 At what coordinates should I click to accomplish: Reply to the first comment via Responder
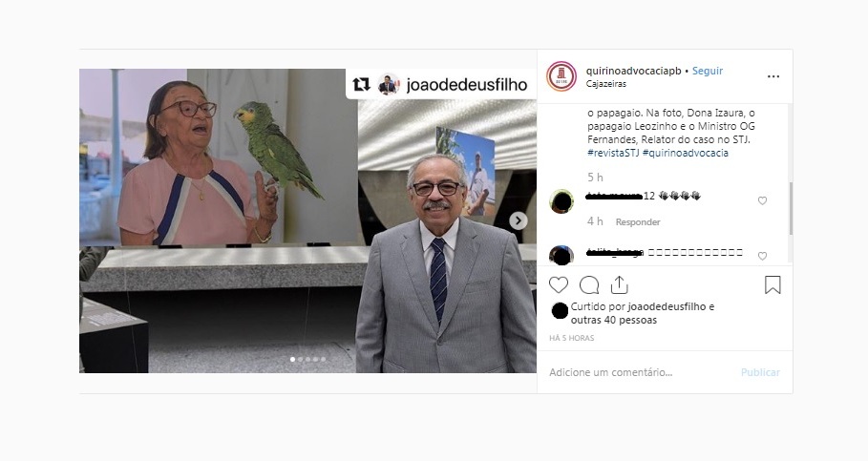tap(638, 222)
